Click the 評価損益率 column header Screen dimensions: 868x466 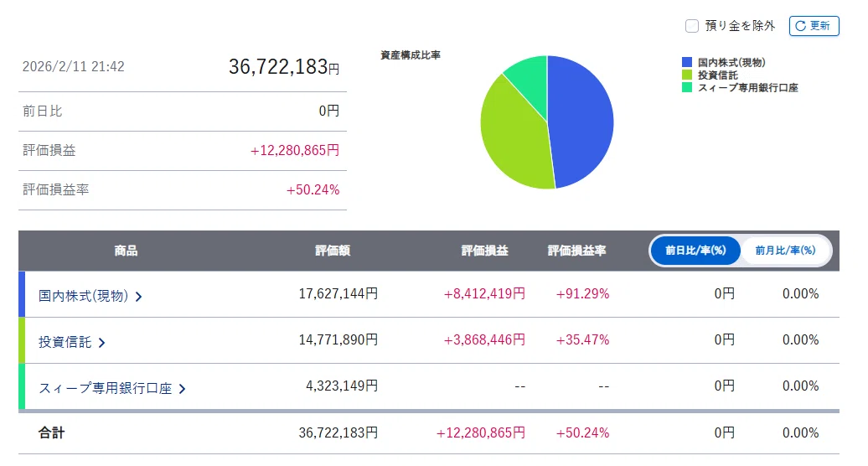576,251
